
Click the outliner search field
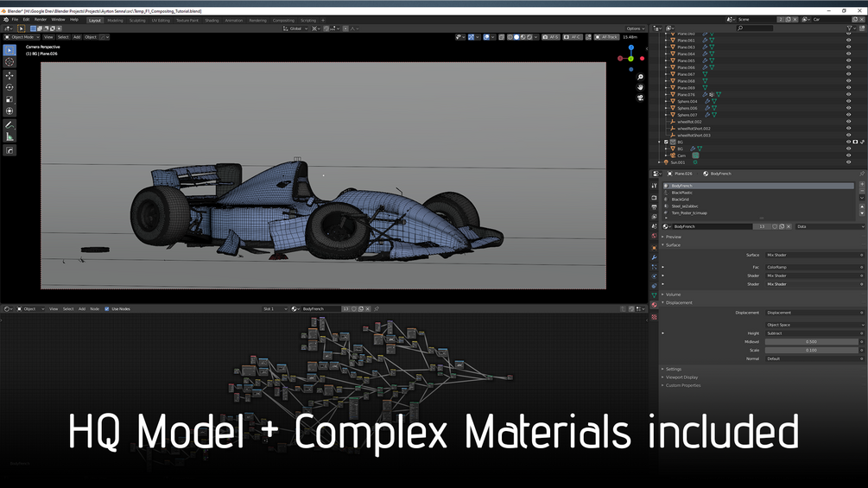click(755, 29)
